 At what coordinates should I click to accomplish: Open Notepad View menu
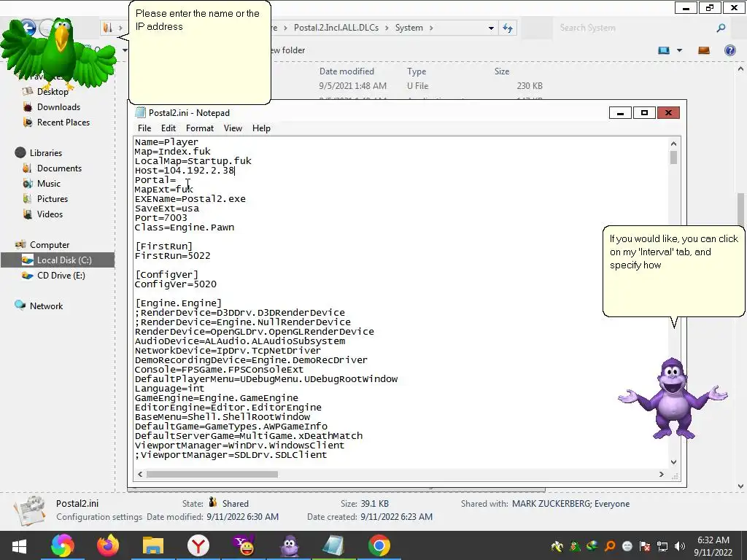coord(233,128)
